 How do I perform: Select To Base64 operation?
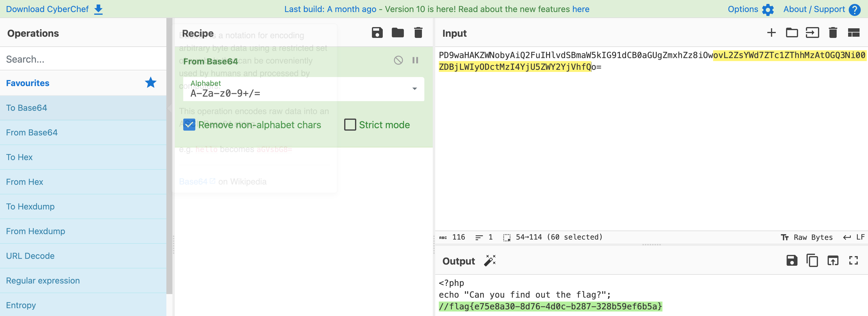83,108
